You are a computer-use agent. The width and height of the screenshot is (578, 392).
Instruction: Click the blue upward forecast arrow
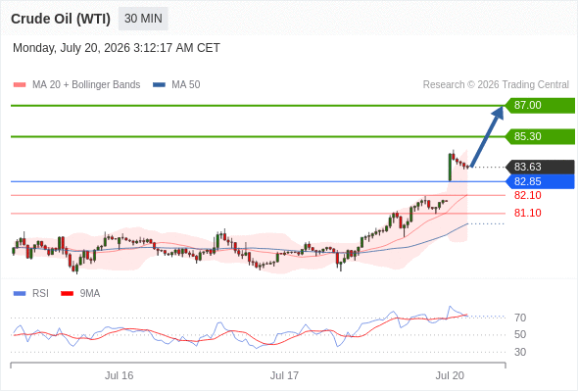tap(487, 137)
